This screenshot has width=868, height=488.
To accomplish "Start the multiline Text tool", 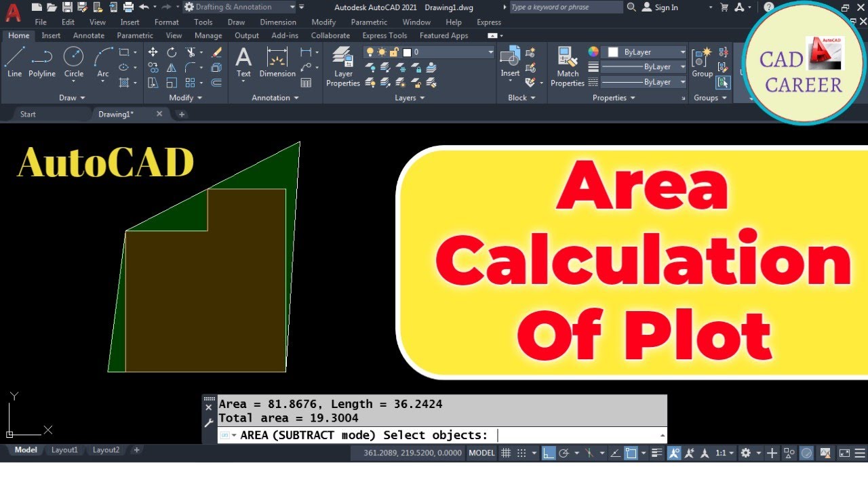I will click(243, 62).
